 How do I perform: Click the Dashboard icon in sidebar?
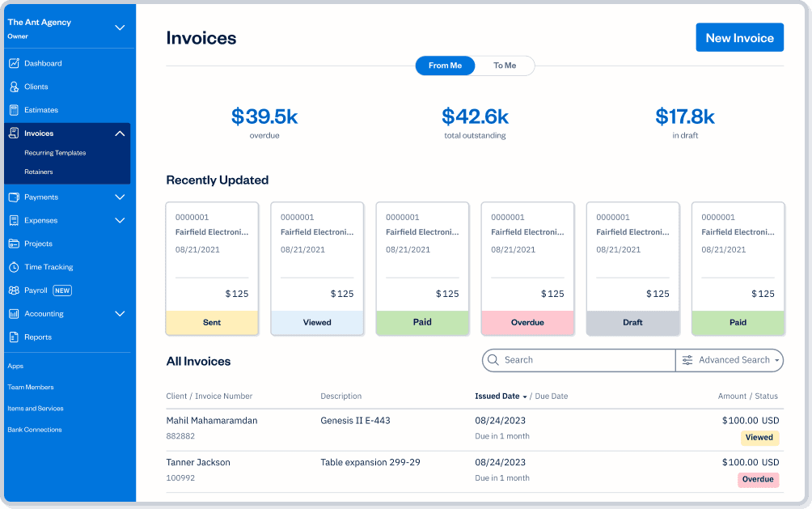(14, 63)
